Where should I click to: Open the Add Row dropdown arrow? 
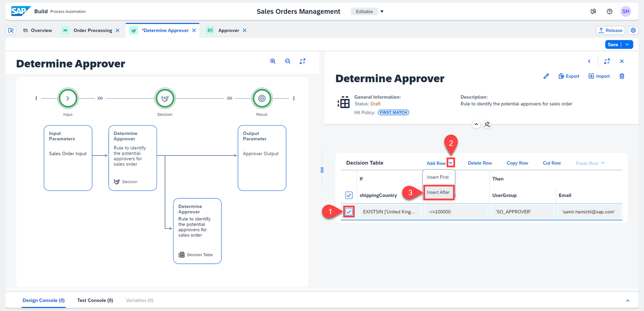451,163
